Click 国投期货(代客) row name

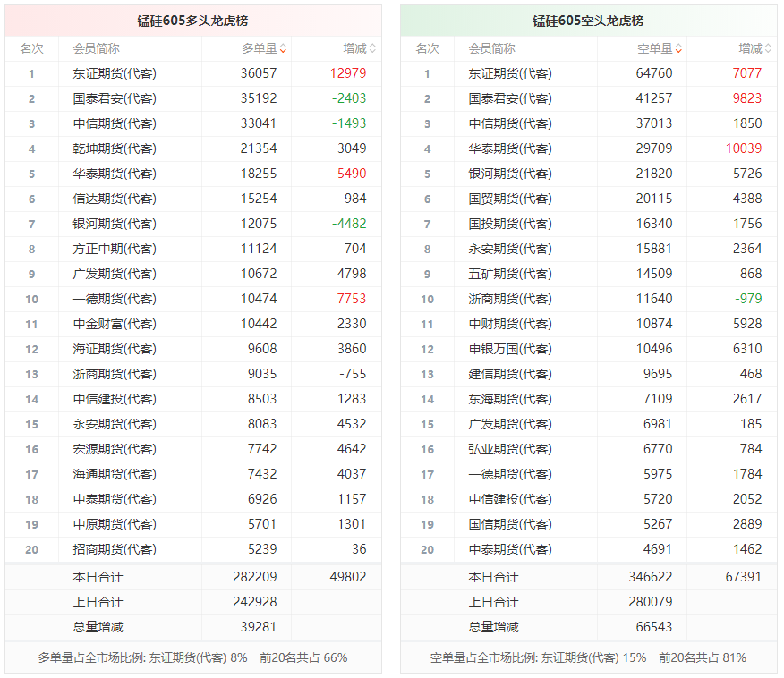pos(510,224)
